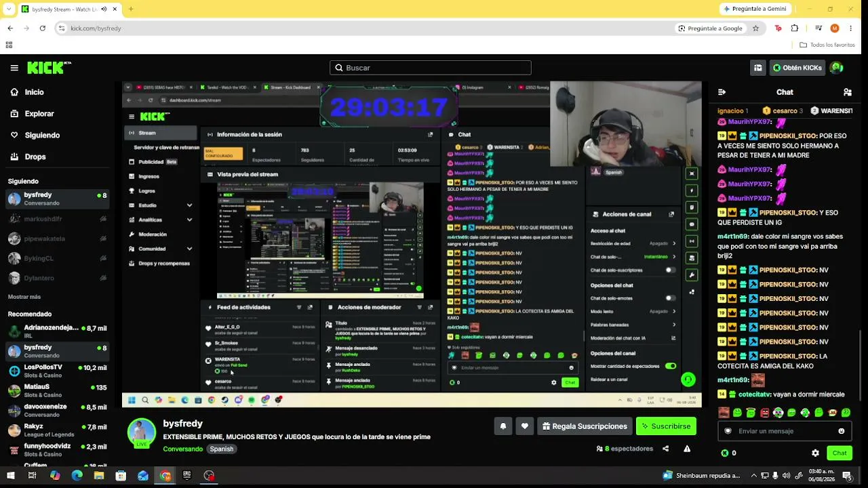Reload the page with the refresh icon
The image size is (868, 488).
43,28
